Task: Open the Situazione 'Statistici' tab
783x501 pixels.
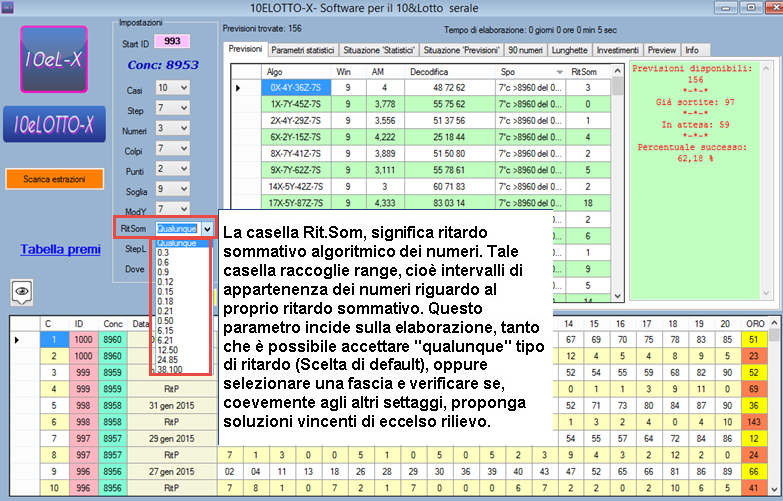Action: pyautogui.click(x=379, y=50)
